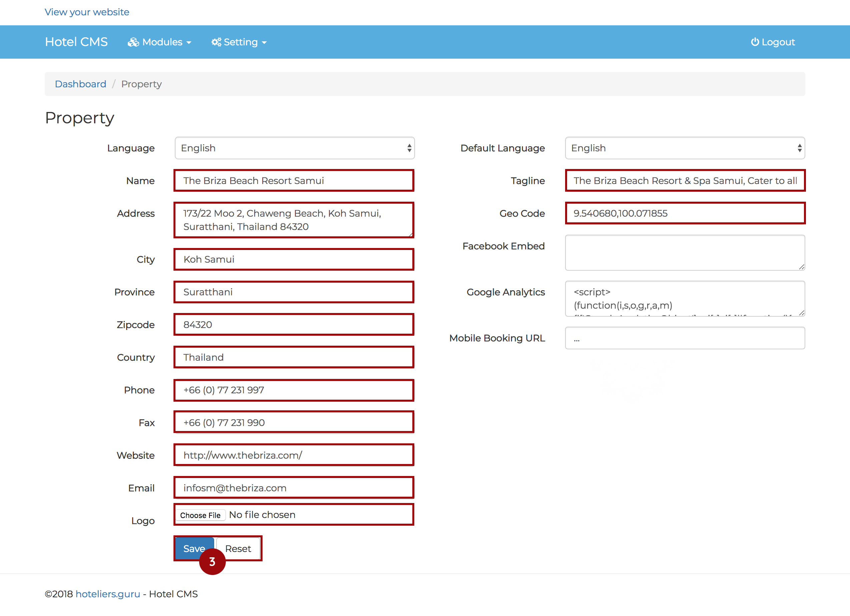
Task: Focus the Address textarea
Action: [x=294, y=220]
